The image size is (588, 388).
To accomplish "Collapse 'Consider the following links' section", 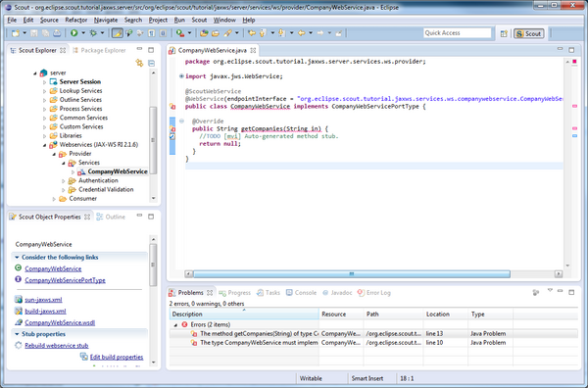I will pos(17,257).
